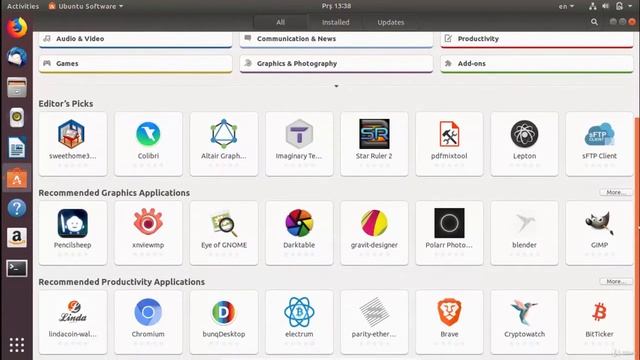Viewport: 640px width, 360px height.
Task: Open the Activities overview
Action: coord(23,6)
